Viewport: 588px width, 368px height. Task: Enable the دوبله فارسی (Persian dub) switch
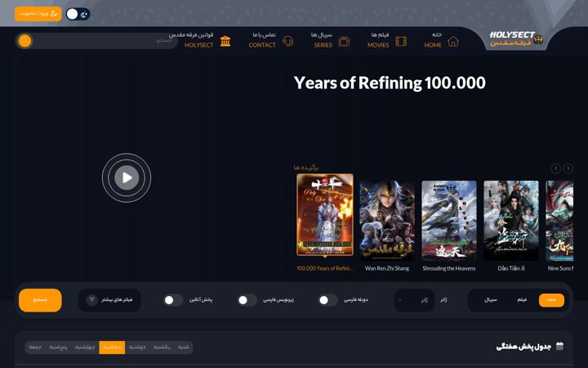pos(327,300)
